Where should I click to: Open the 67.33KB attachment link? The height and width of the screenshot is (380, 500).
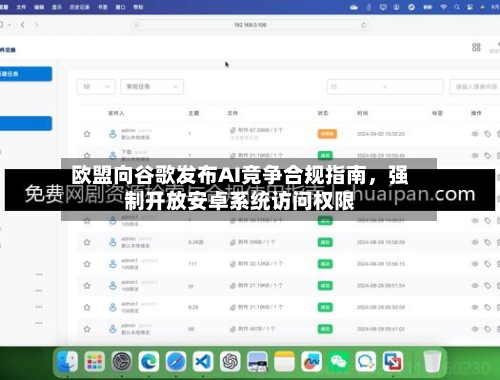click(256, 130)
